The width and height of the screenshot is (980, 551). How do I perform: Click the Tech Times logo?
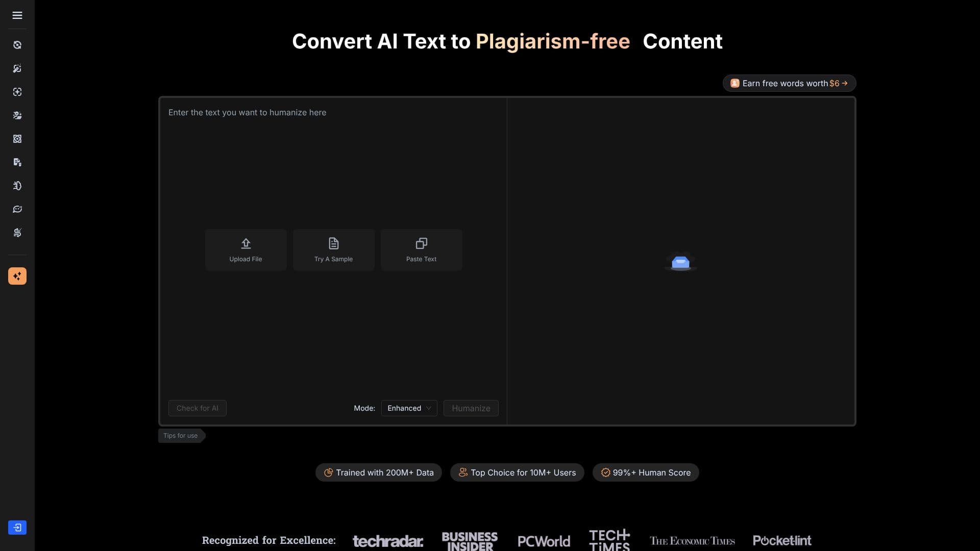[609, 540]
